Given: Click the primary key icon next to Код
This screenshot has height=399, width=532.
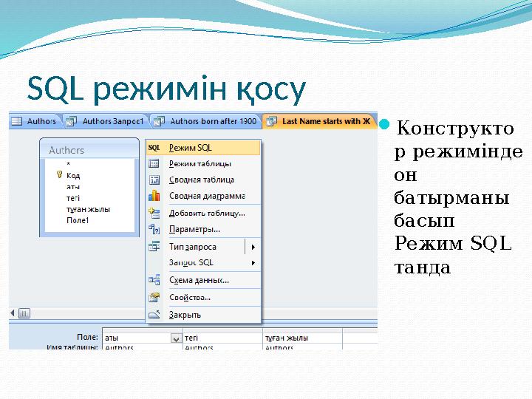Looking at the screenshot, I should [x=59, y=175].
